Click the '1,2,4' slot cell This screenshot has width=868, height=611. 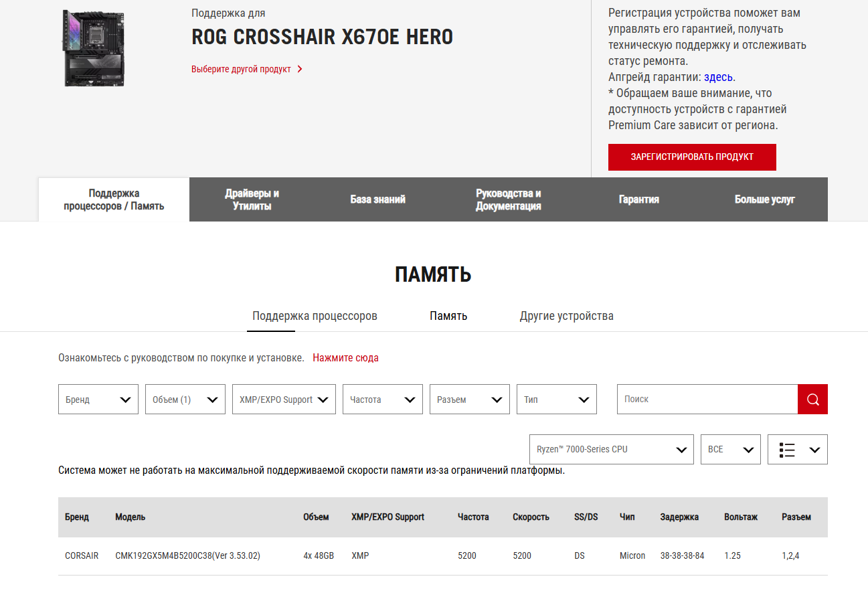(790, 556)
